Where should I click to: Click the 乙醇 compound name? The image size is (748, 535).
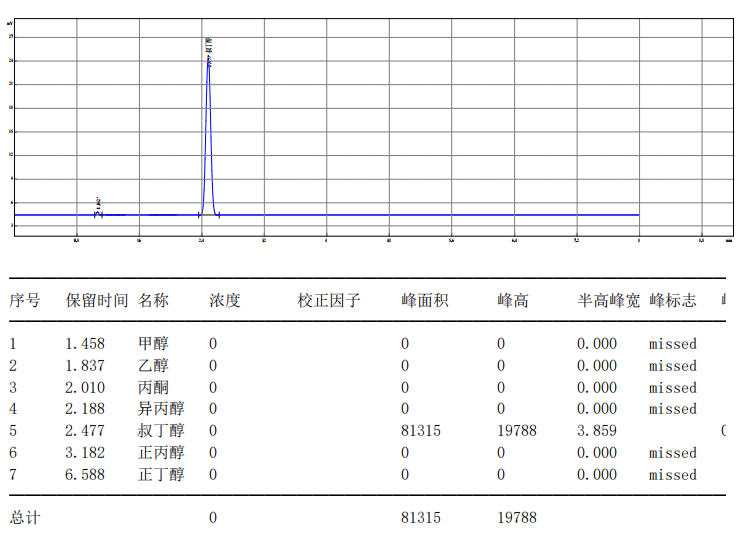pos(153,366)
